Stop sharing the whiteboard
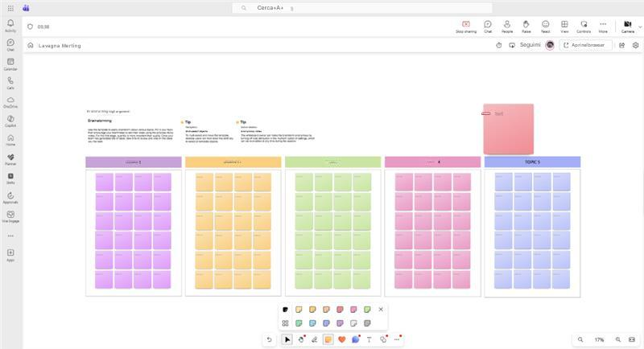Image resolution: width=644 pixels, height=349 pixels. [466, 27]
